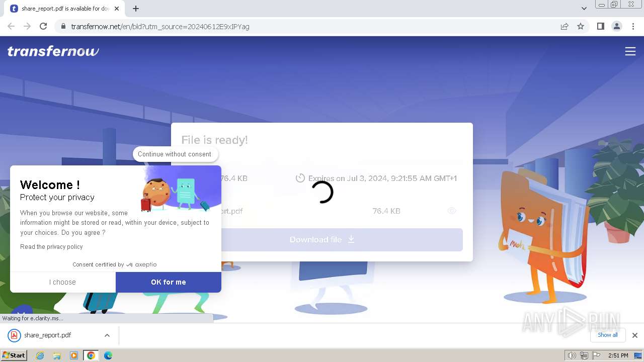The image size is (644, 362).
Task: Preview file with the eye icon
Action: (451, 211)
